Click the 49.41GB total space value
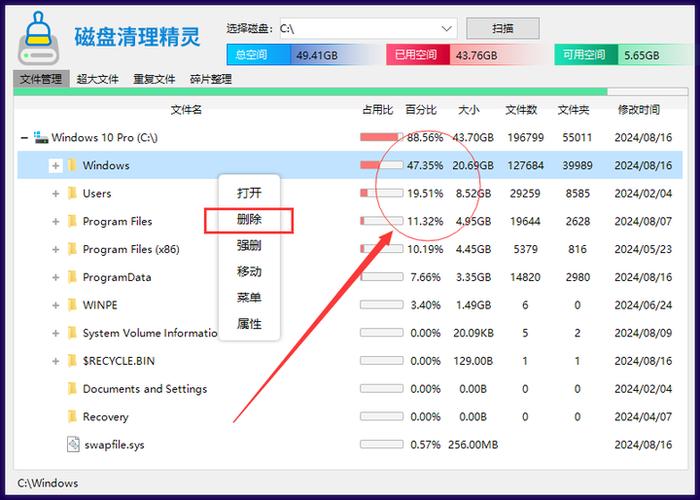700x500 pixels. click(317, 55)
